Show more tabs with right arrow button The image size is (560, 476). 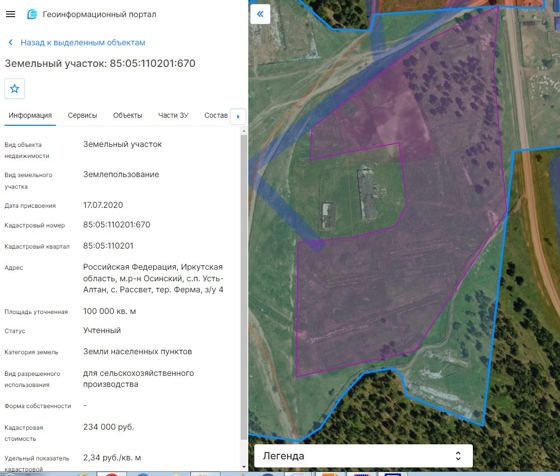[x=238, y=116]
